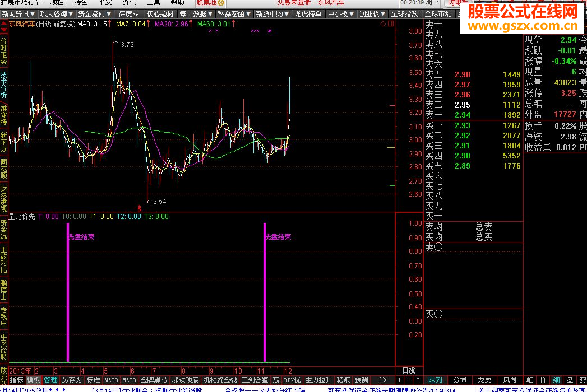
Task: Open the 特色 menu
Action: click(x=81, y=3)
